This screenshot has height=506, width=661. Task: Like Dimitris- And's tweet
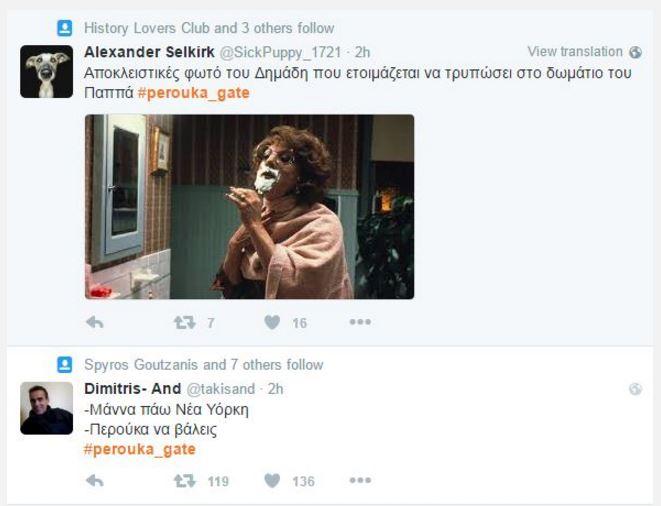272,481
